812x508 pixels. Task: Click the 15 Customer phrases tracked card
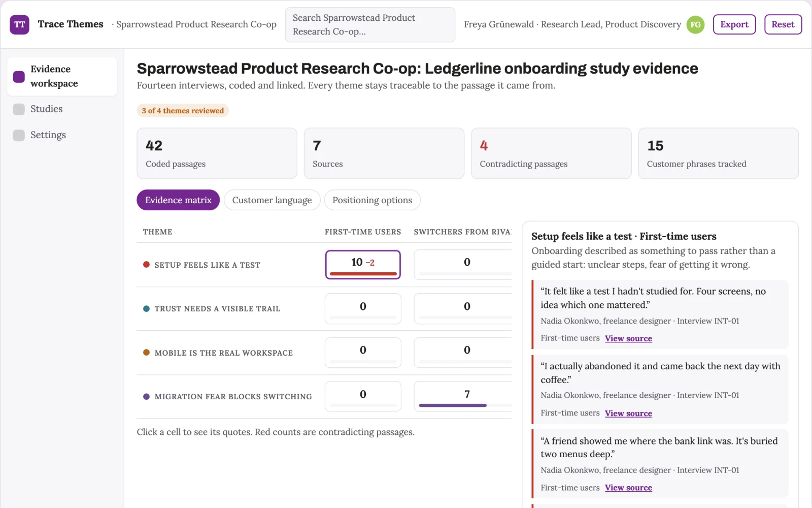pyautogui.click(x=719, y=153)
